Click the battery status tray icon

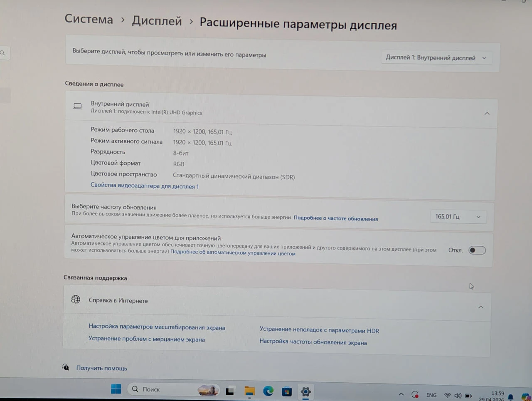468,396
